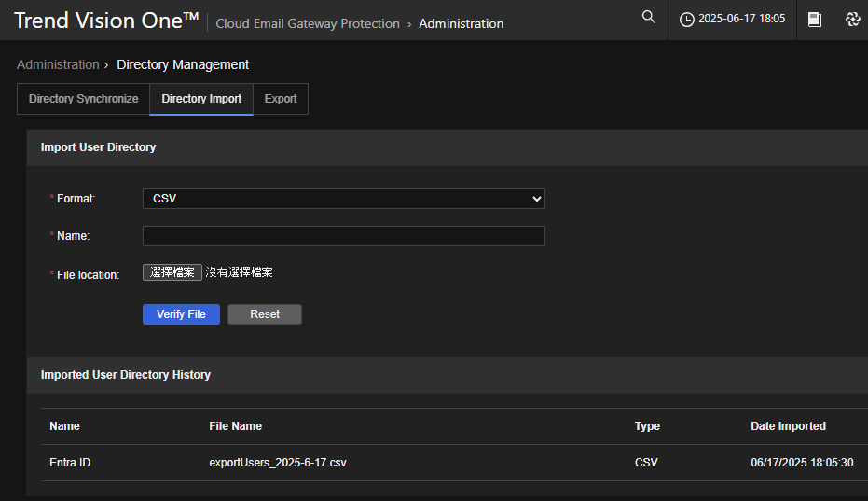Switch to the Directory Synchronize tab
Viewport: 868px width, 501px height.
tap(83, 99)
